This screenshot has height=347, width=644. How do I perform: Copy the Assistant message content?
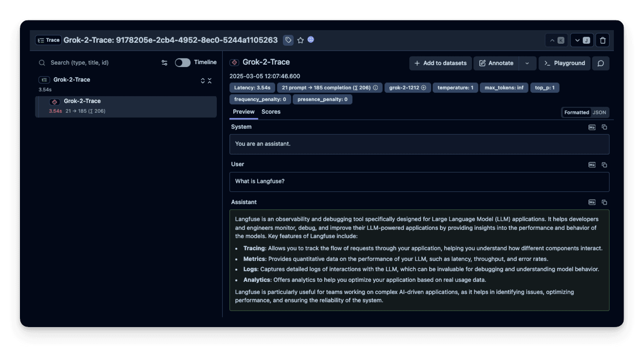(605, 202)
